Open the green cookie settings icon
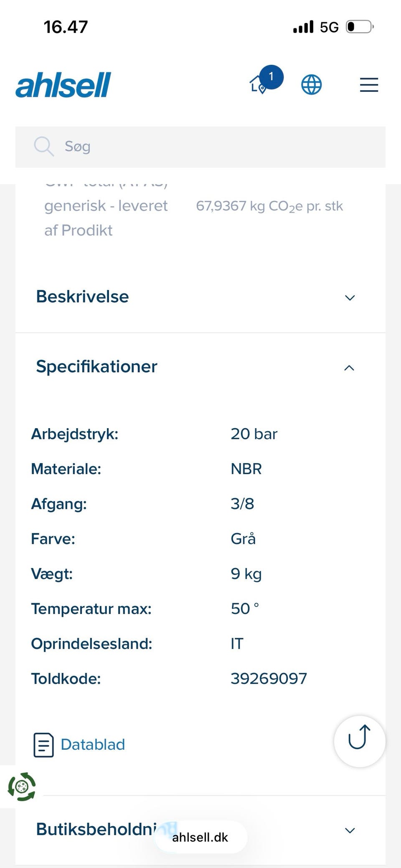 pyautogui.click(x=22, y=787)
